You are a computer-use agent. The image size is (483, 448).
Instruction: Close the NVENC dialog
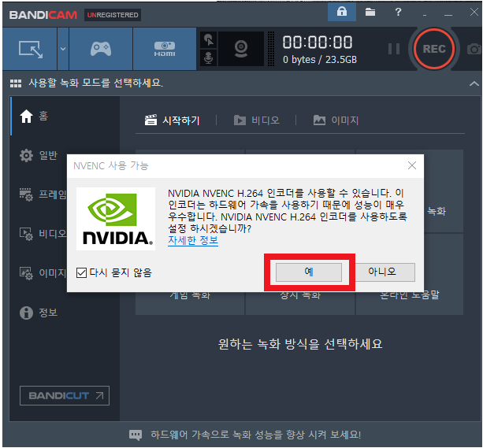[412, 165]
